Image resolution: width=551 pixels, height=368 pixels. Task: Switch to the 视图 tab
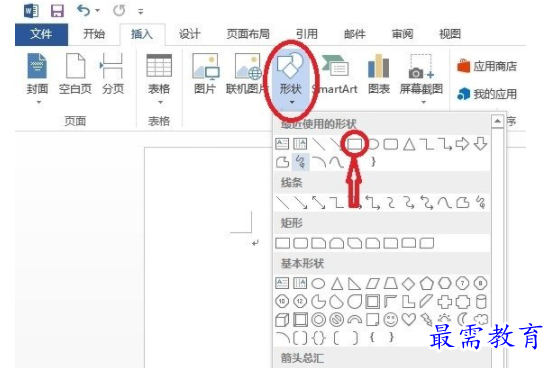click(x=450, y=34)
